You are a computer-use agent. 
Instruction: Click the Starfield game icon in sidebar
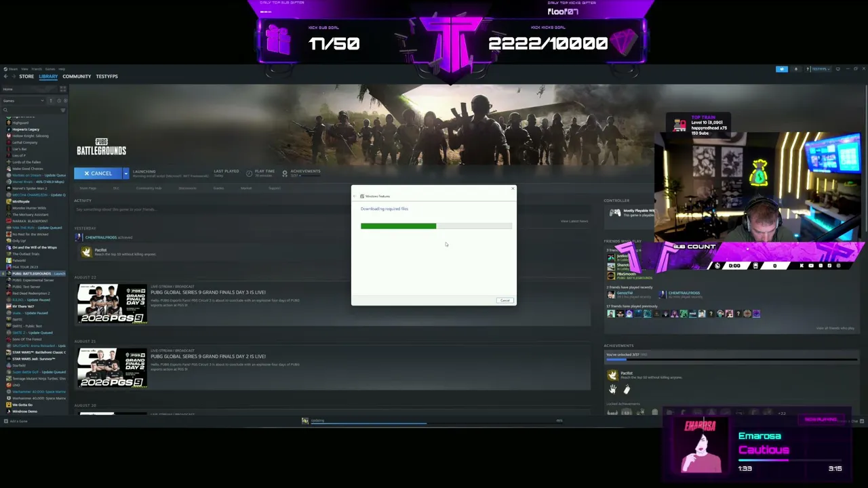9,365
